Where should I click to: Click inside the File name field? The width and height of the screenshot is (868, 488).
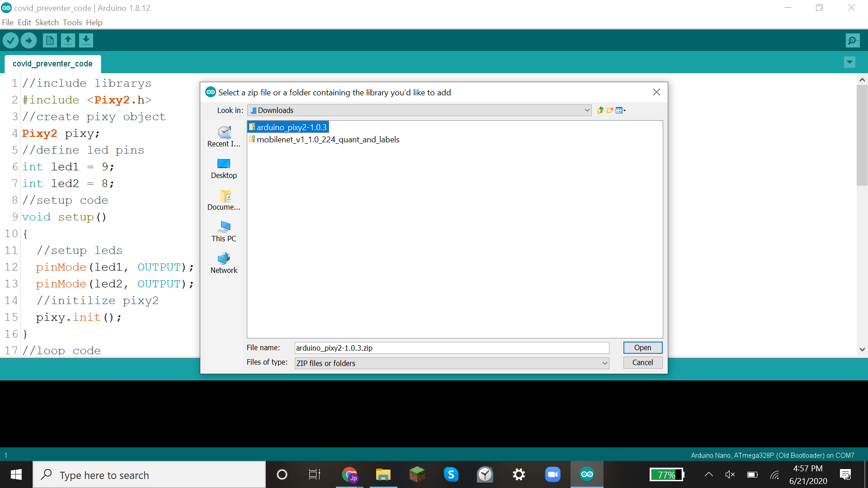coord(451,347)
